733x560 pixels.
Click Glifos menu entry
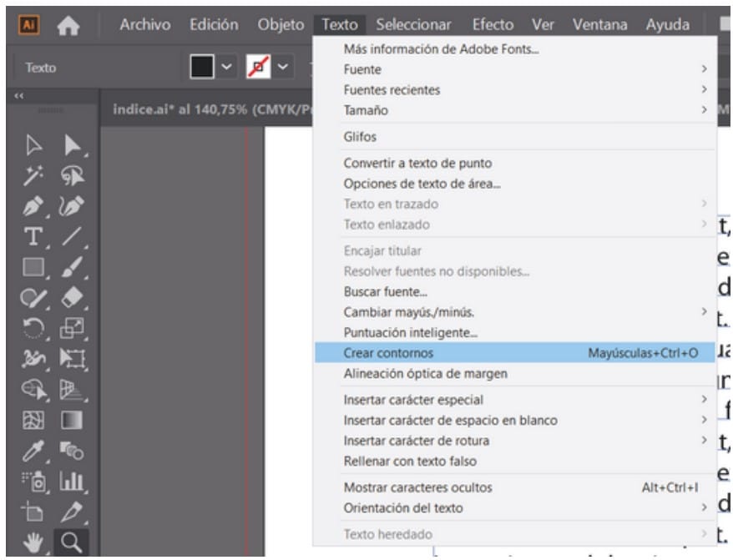pos(360,137)
